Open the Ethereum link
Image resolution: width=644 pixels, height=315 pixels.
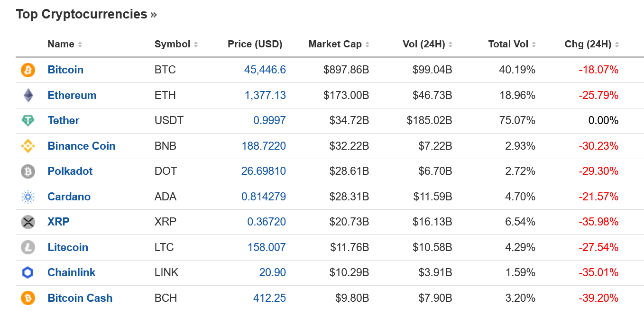click(x=72, y=95)
